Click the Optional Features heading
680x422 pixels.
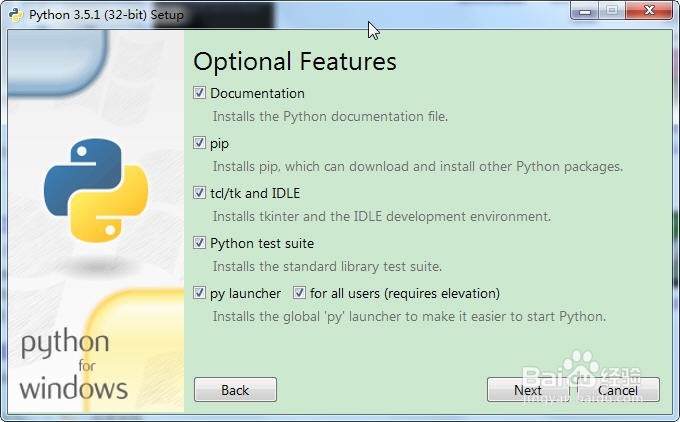click(295, 62)
